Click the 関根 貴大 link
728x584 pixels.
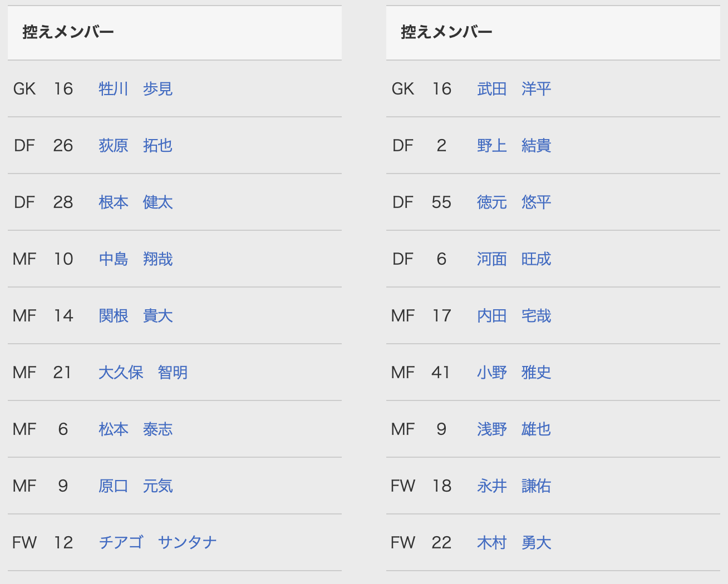pos(135,316)
